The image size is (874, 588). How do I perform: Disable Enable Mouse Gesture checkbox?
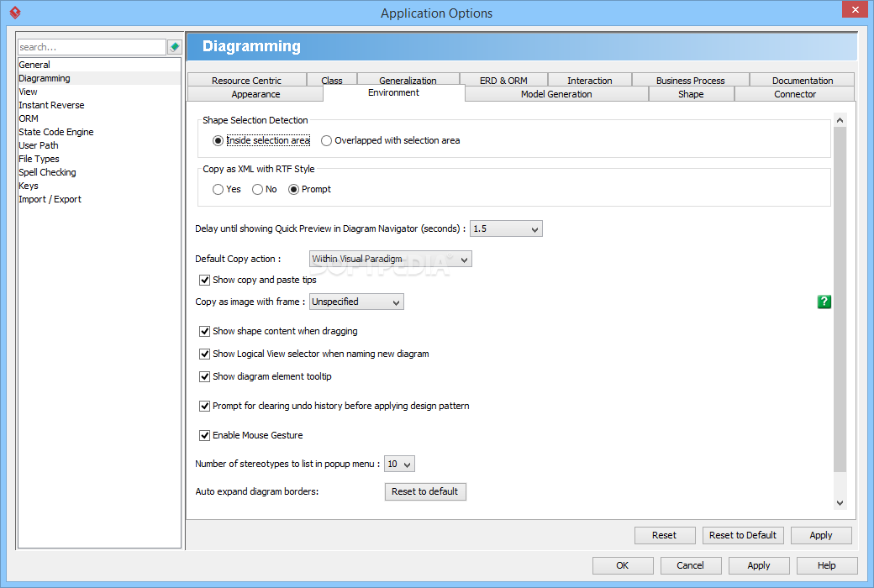tap(204, 435)
